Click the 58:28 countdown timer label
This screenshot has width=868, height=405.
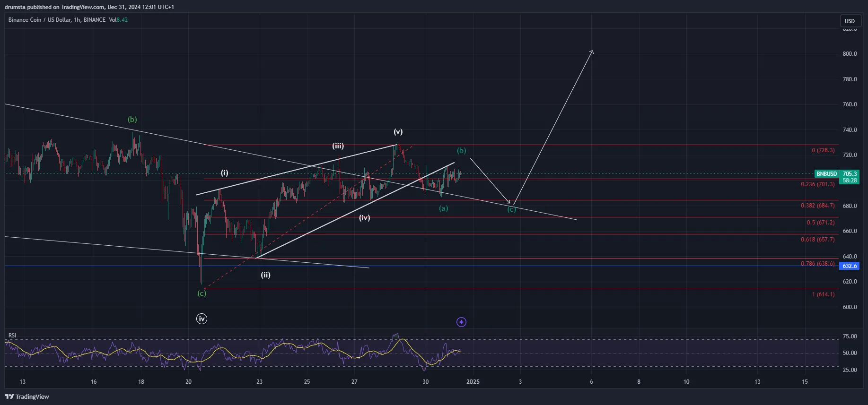pos(850,181)
